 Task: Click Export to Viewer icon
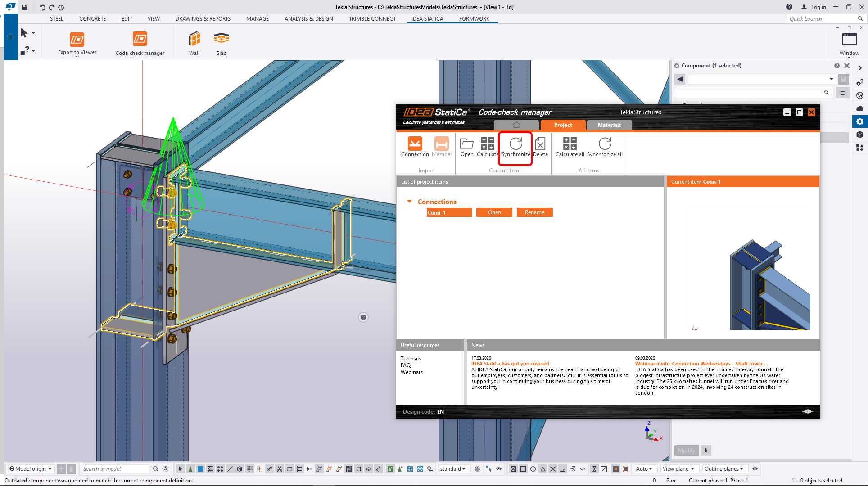77,40
